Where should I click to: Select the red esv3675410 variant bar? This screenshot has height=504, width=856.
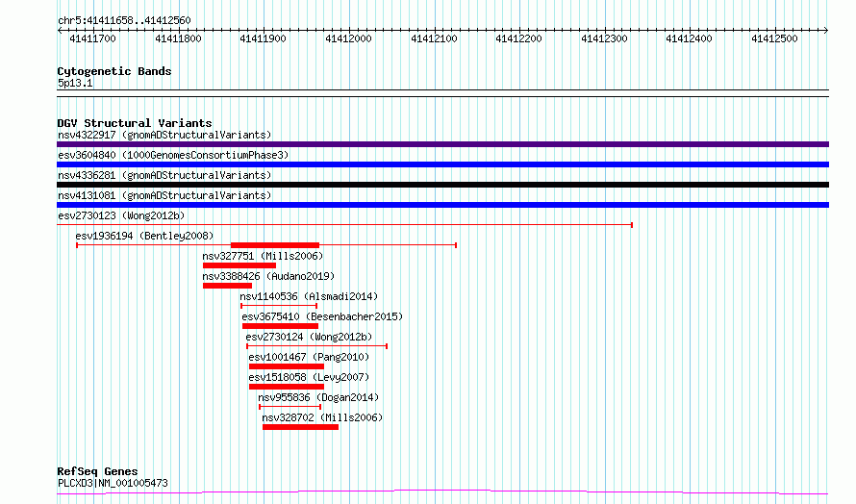pyautogui.click(x=280, y=326)
